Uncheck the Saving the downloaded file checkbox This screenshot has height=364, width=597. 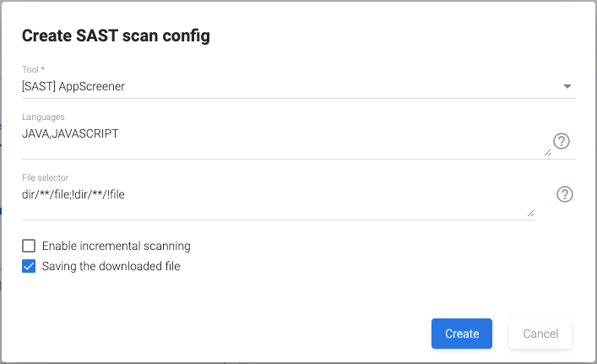29,266
